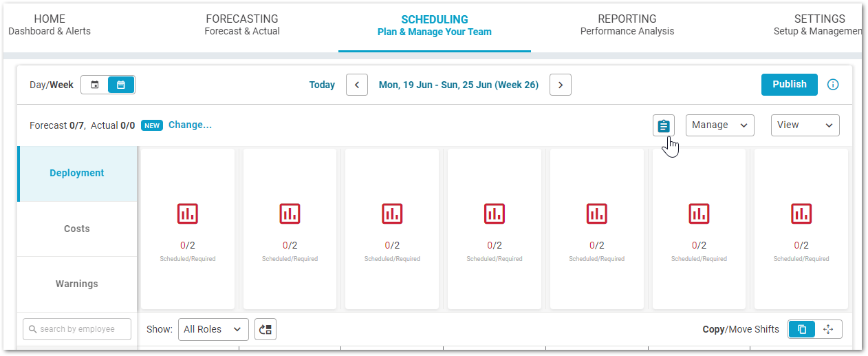Click third day's deployment chart icon

(x=392, y=213)
